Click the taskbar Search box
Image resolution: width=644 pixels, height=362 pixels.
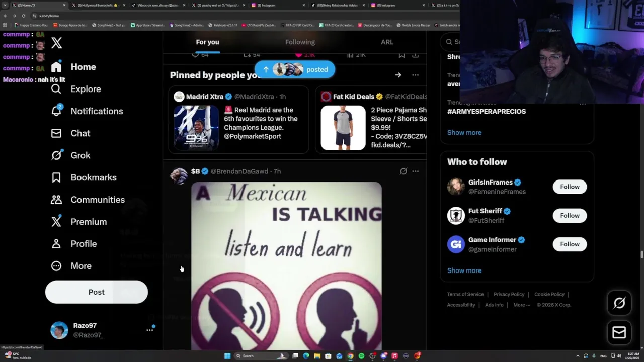[x=261, y=356]
